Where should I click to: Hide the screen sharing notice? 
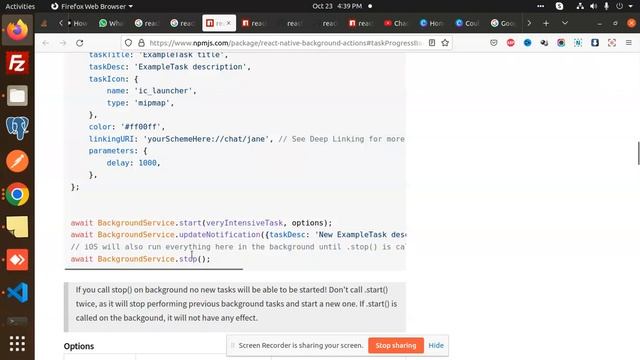click(436, 345)
